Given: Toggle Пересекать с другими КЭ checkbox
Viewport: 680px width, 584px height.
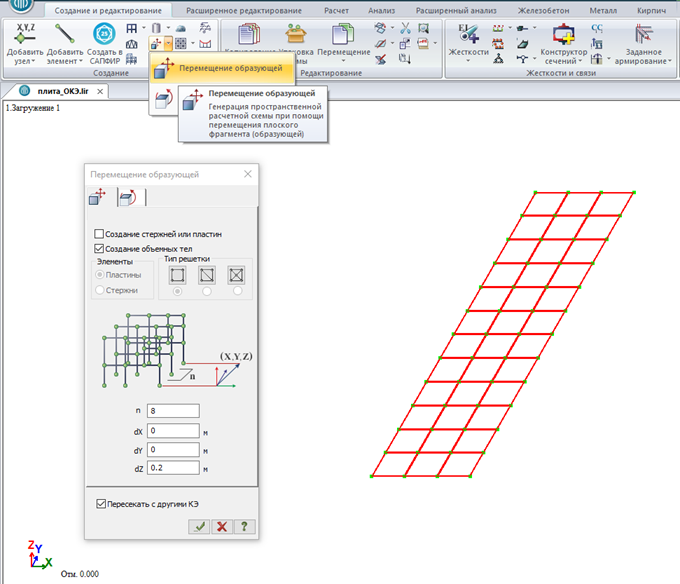Looking at the screenshot, I should click(101, 504).
